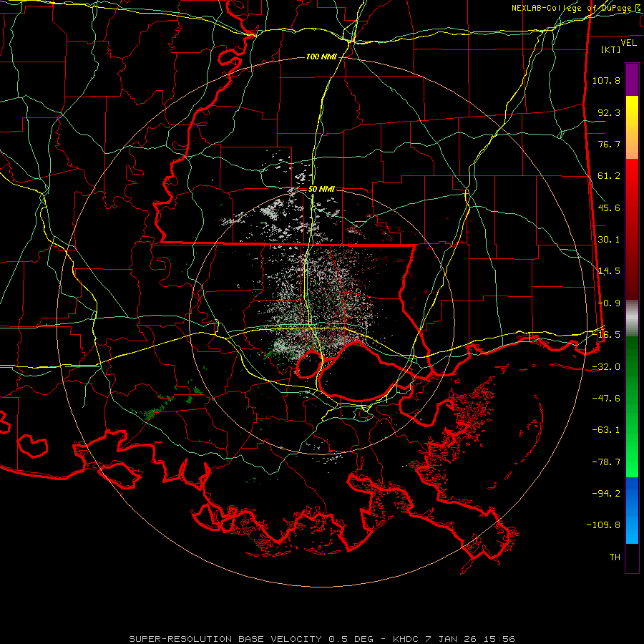
Task: Click the -47.6 velocity scale value
Action: coord(606,399)
